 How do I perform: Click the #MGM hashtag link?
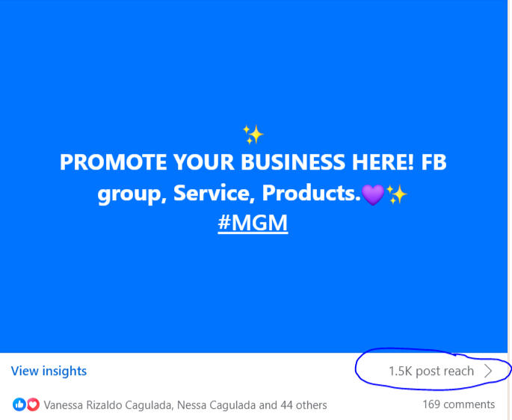pos(253,223)
